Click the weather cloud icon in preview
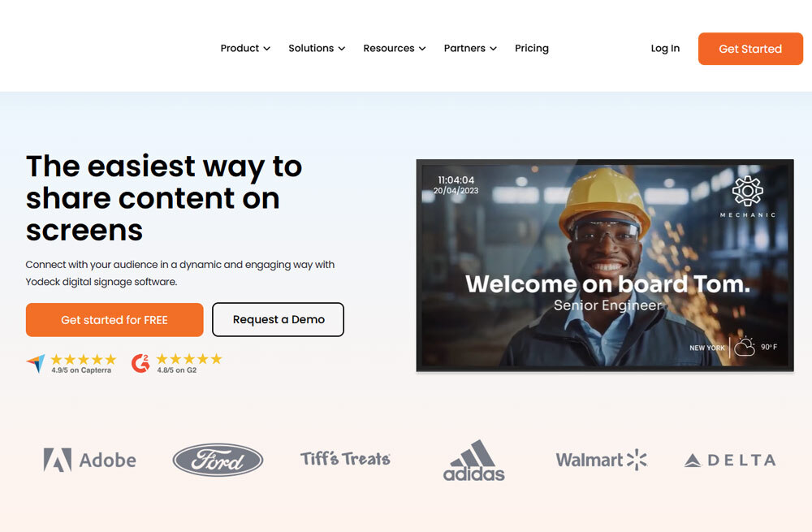This screenshot has height=532, width=812. click(x=745, y=347)
